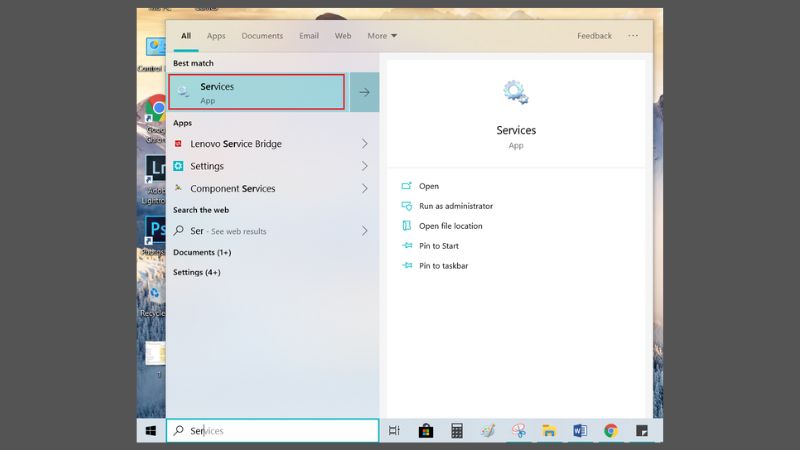This screenshot has height=450, width=800.
Task: Open the Snipping Tool taskbar icon
Action: point(518,431)
